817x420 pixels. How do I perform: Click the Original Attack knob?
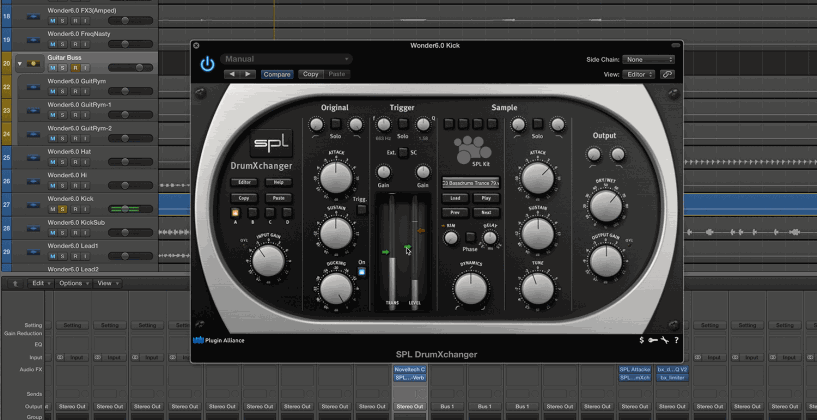coord(336,178)
